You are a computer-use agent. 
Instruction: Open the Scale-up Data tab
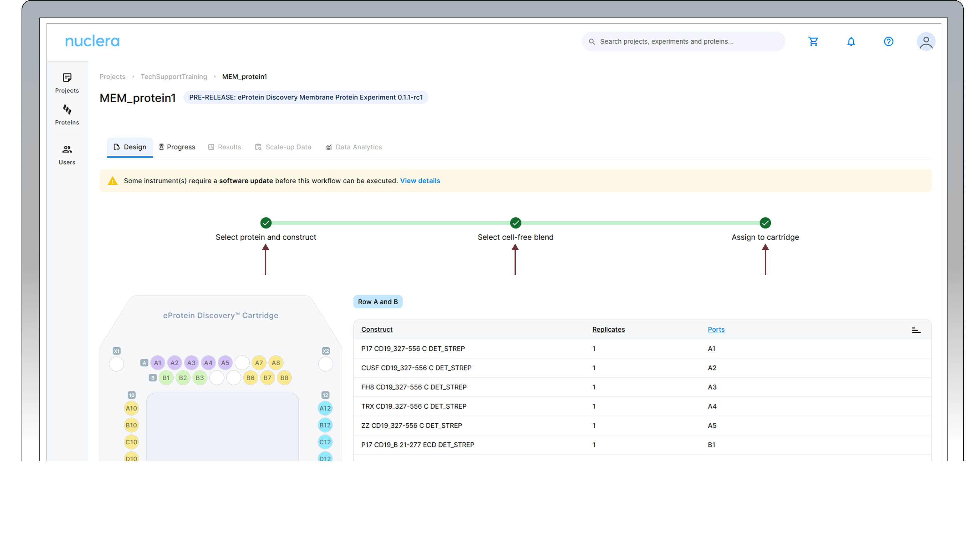[283, 147]
